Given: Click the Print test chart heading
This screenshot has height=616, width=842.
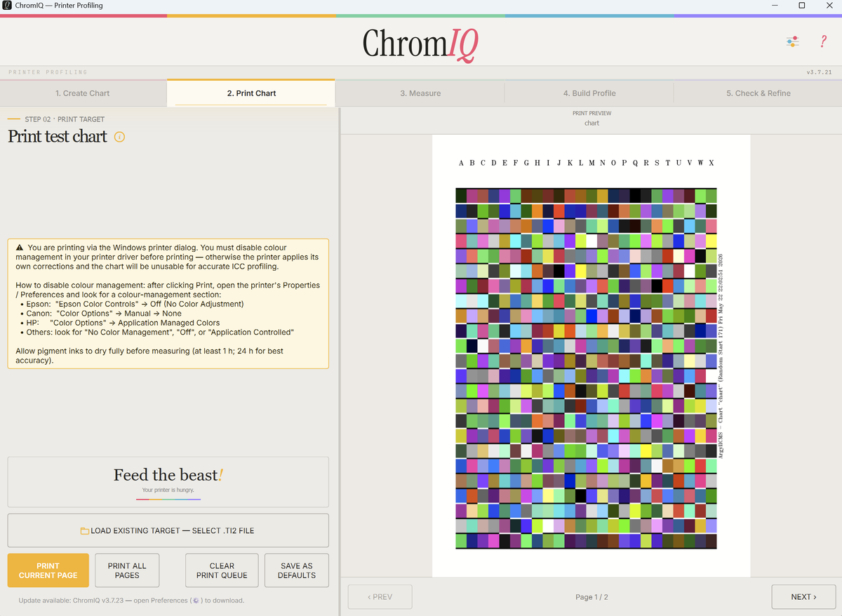Looking at the screenshot, I should pos(58,137).
